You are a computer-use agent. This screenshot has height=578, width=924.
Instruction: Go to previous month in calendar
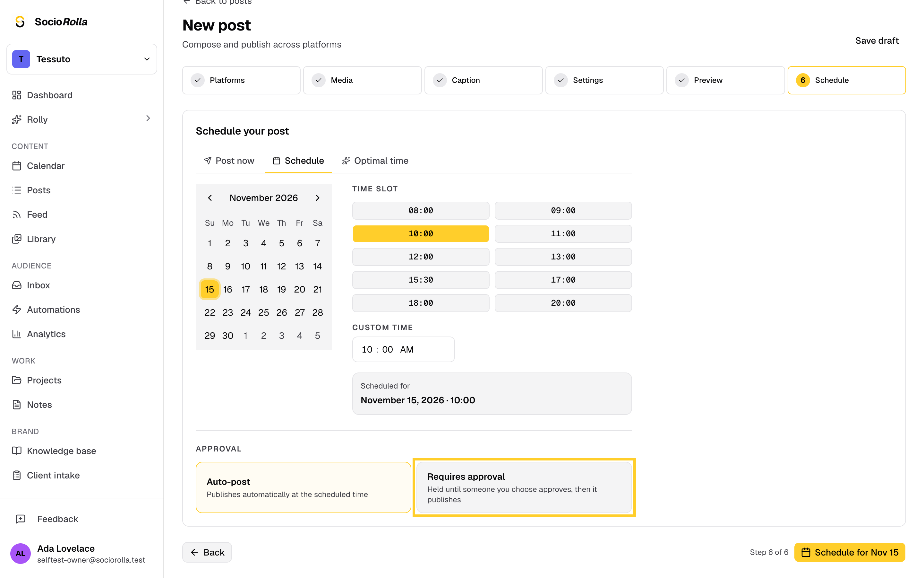point(210,198)
